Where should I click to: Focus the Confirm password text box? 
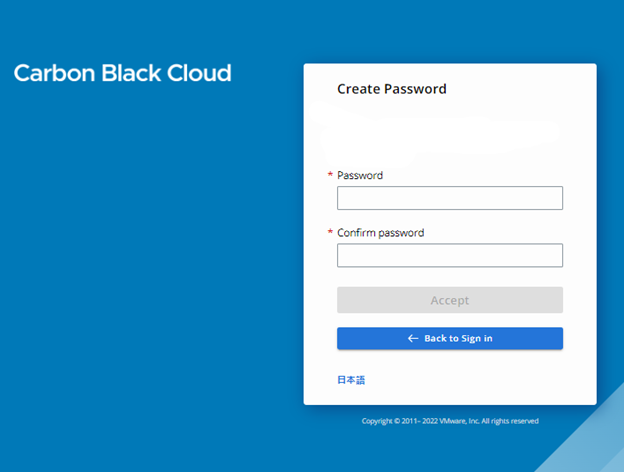(x=449, y=255)
